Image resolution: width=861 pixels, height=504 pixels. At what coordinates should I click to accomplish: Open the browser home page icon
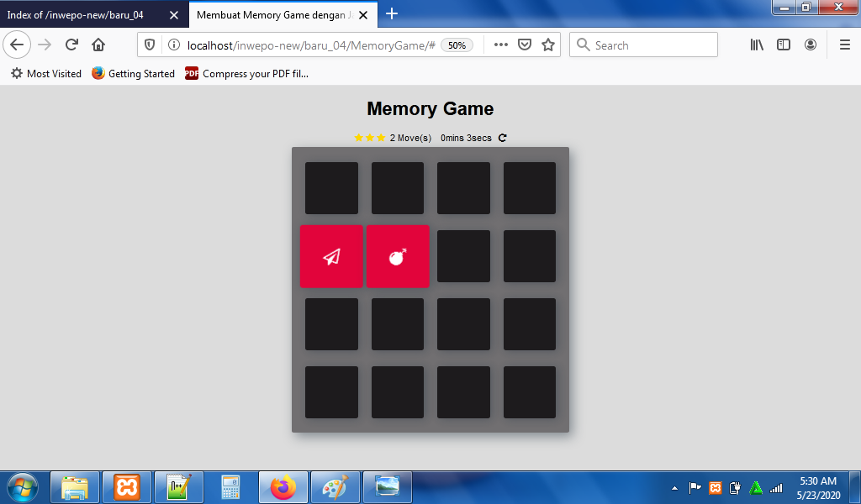pos(98,45)
